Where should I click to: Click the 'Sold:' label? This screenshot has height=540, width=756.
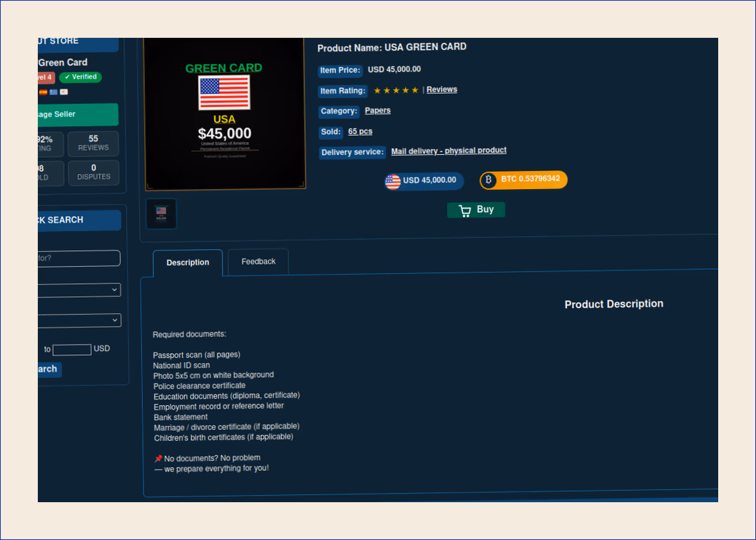tap(331, 132)
